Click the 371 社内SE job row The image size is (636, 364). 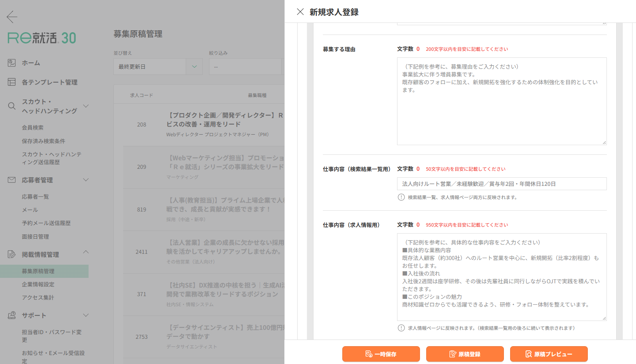pyautogui.click(x=204, y=294)
